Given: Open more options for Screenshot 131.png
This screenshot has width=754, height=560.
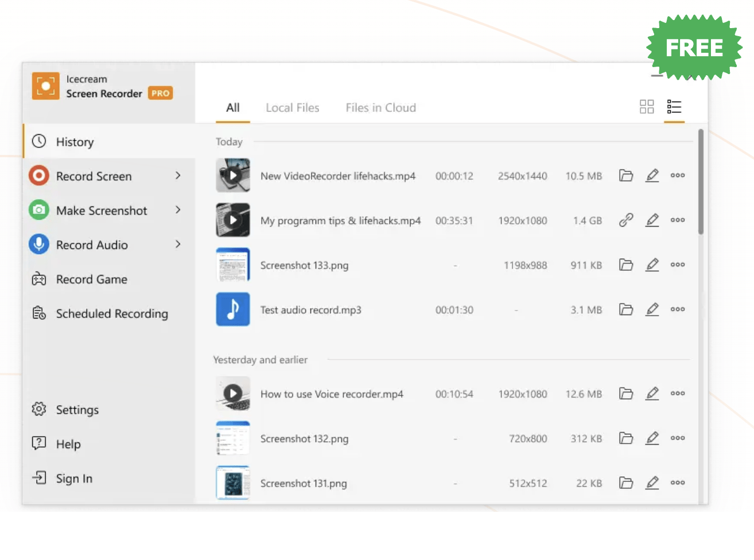Looking at the screenshot, I should point(678,483).
